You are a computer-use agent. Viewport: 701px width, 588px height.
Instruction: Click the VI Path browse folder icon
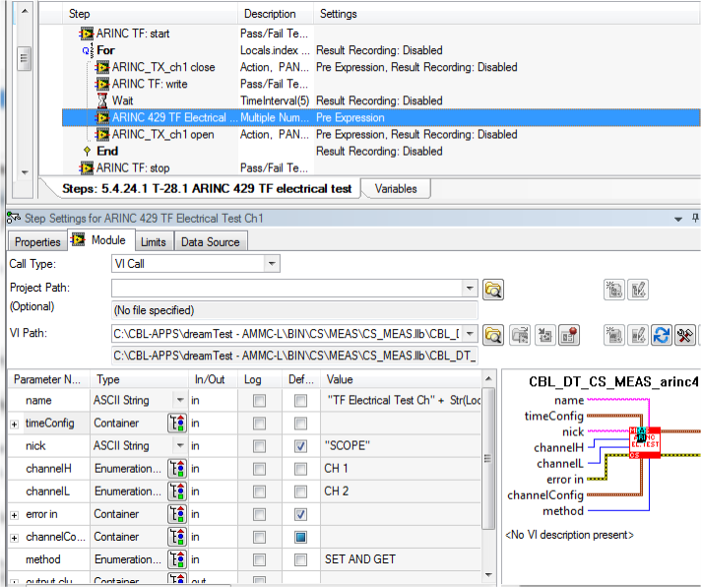(x=493, y=335)
